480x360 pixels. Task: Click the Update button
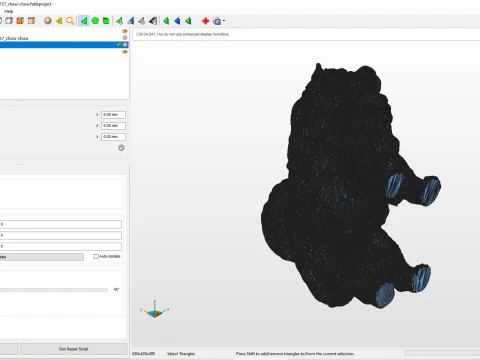pos(42,257)
